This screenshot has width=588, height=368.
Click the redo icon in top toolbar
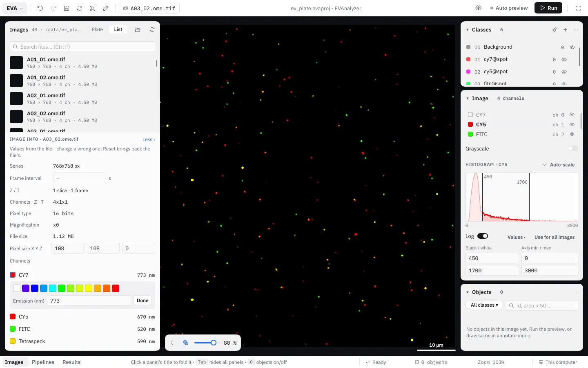pyautogui.click(x=53, y=8)
